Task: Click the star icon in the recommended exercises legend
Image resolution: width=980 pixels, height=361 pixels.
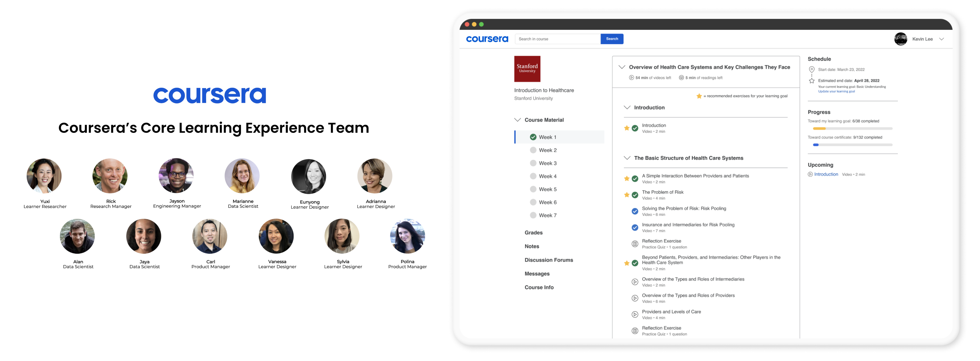Action: point(699,96)
